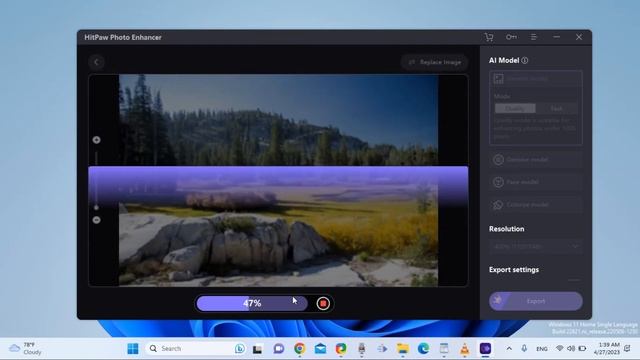
Task: Open Bing chat icon in search box
Action: point(240,349)
